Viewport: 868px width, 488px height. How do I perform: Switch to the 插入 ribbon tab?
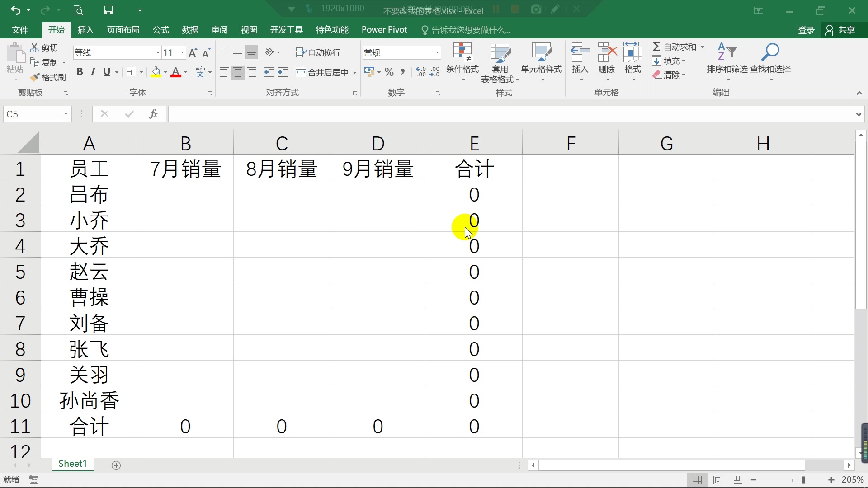(x=85, y=30)
